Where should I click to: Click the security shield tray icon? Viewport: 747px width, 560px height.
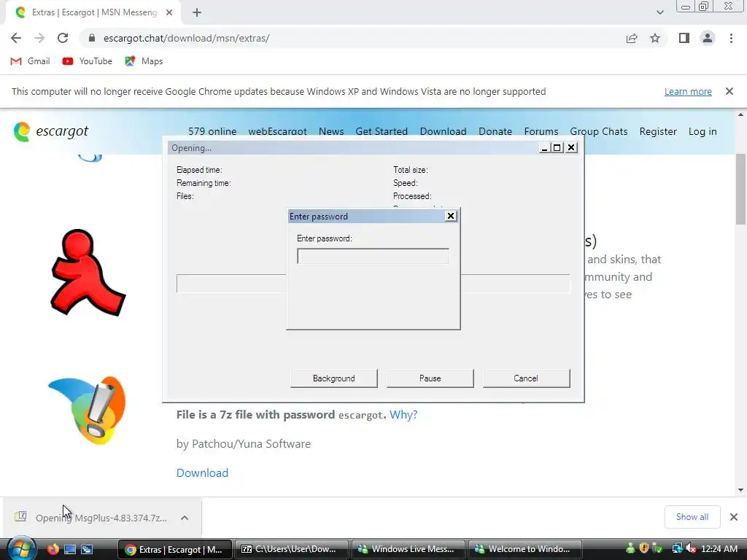pos(643,548)
